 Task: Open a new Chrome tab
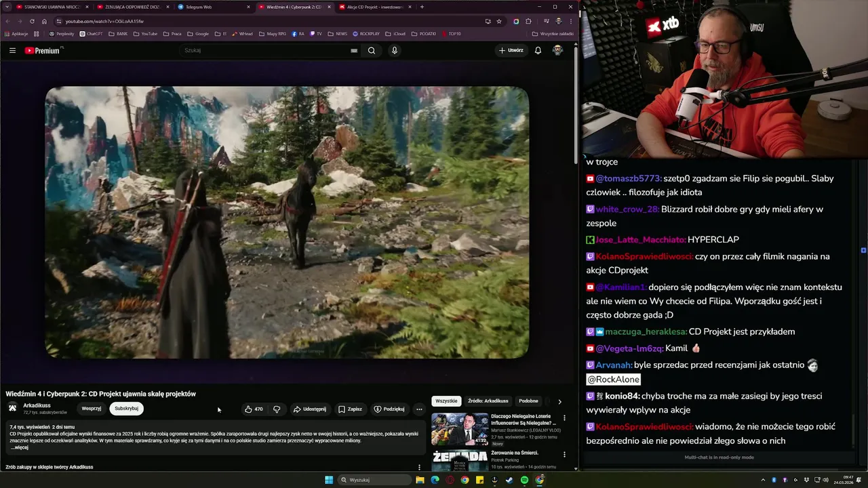tap(422, 7)
